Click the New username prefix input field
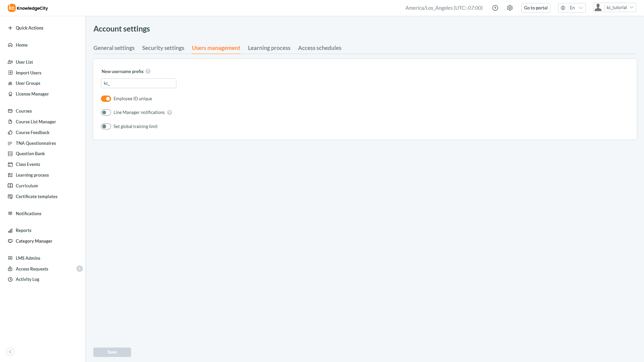644x362 pixels. (139, 83)
